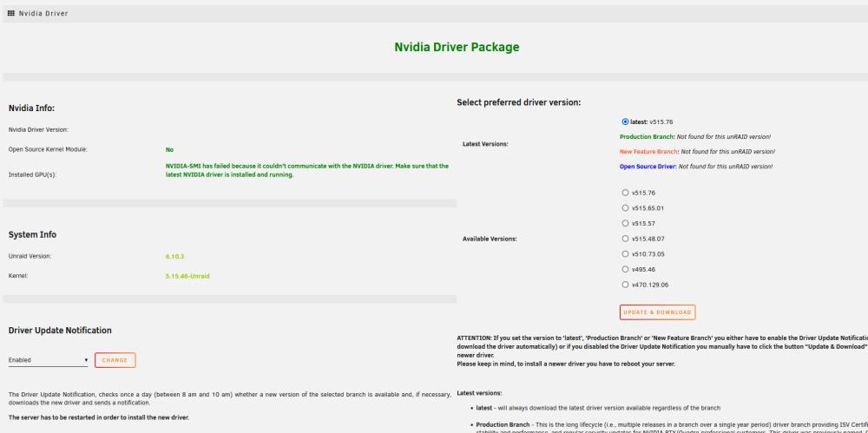
Task: Click the New Feature Branch label
Action: click(x=648, y=151)
